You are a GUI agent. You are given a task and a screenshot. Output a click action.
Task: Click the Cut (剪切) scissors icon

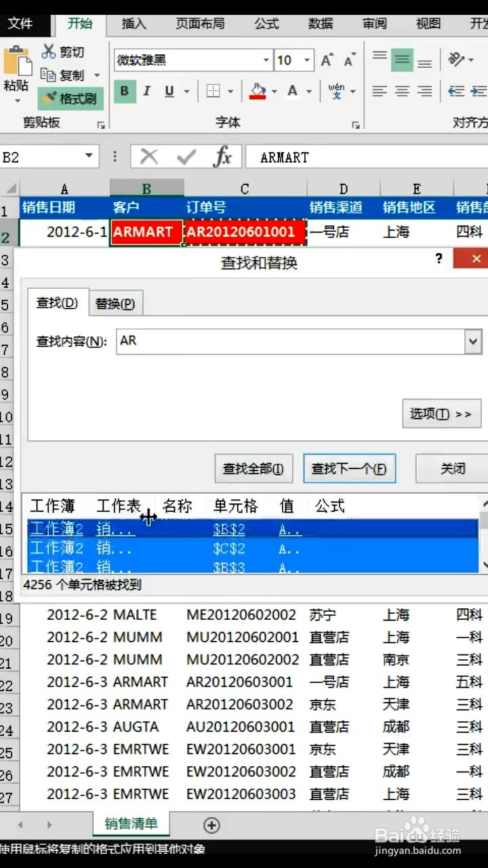[x=49, y=52]
